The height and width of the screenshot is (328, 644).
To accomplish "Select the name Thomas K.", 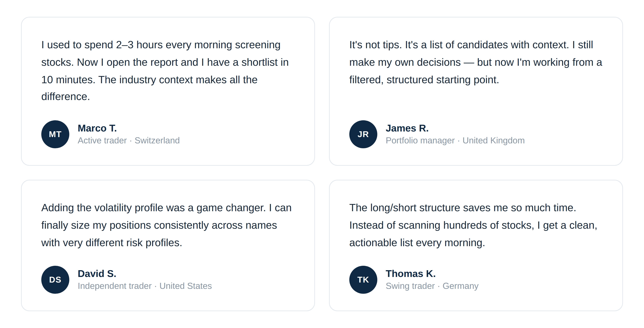I will point(410,273).
